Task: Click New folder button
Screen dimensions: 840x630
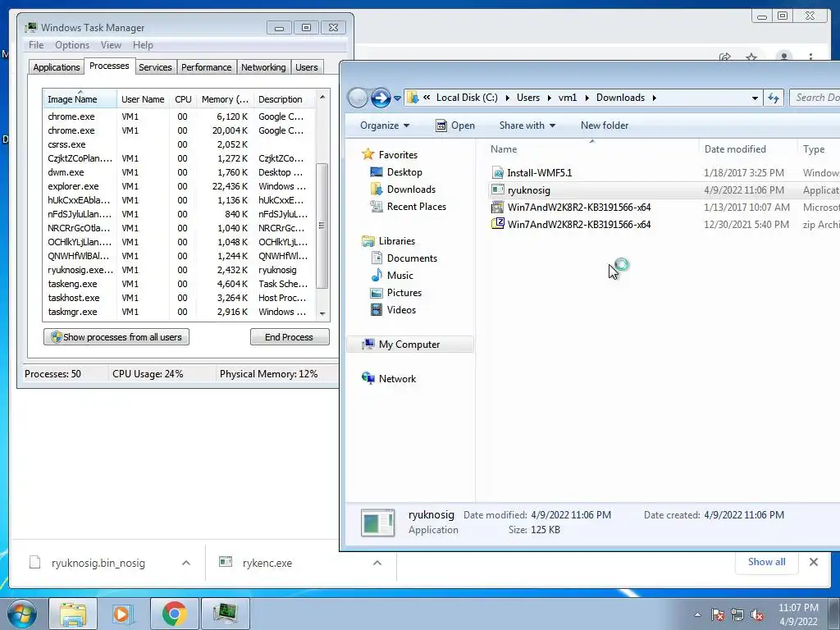Action: [605, 126]
